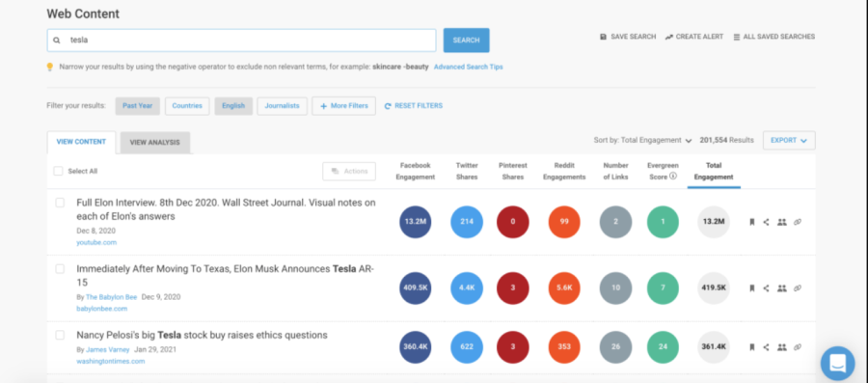Switch to the View Content tab

pyautogui.click(x=81, y=142)
